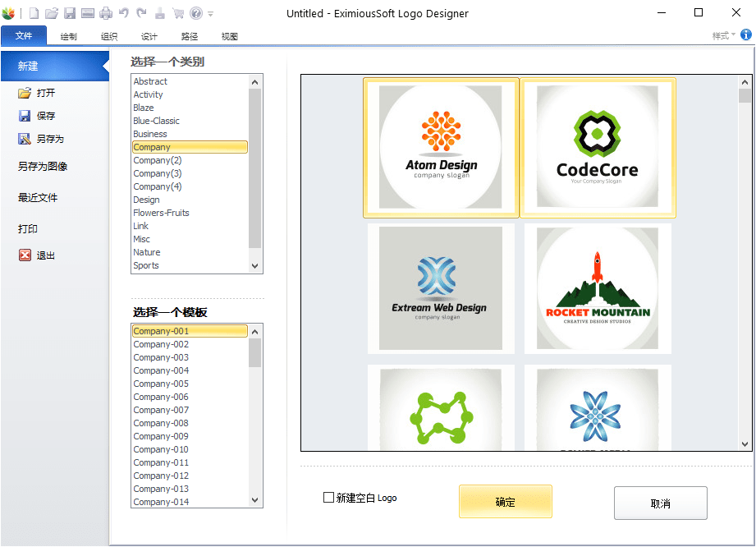Click category list scroll up arrow
The width and height of the screenshot is (756, 547).
[255, 82]
